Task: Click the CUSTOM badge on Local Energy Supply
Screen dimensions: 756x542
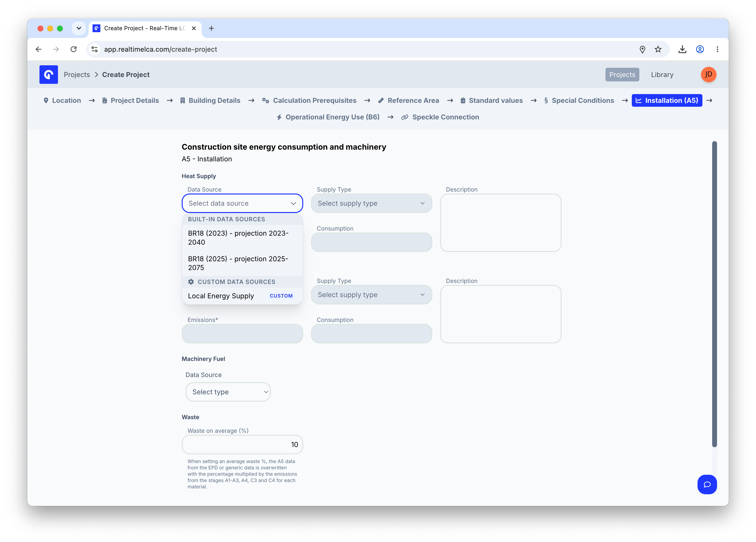Action: [281, 296]
